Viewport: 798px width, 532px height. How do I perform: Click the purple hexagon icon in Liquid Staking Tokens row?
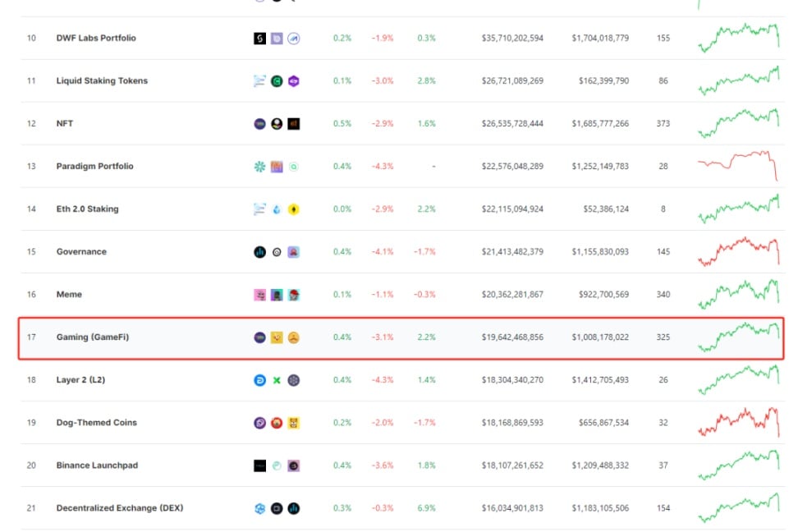pyautogui.click(x=293, y=80)
